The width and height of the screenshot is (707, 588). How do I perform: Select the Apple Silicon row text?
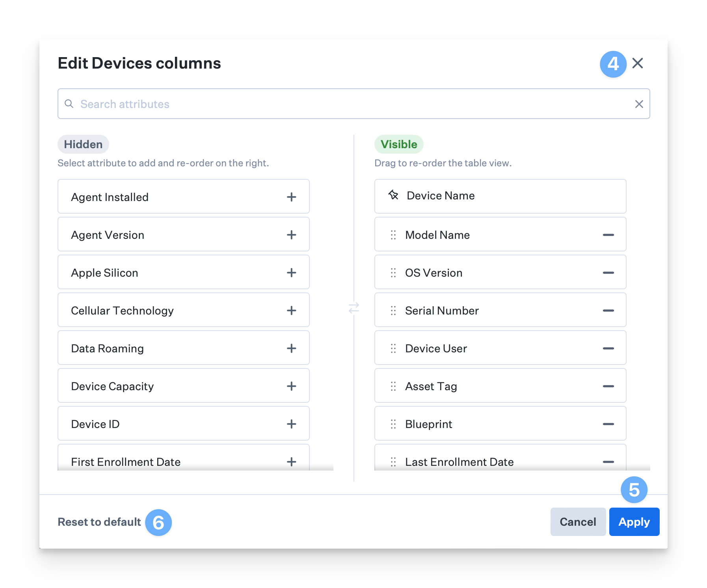(x=104, y=273)
